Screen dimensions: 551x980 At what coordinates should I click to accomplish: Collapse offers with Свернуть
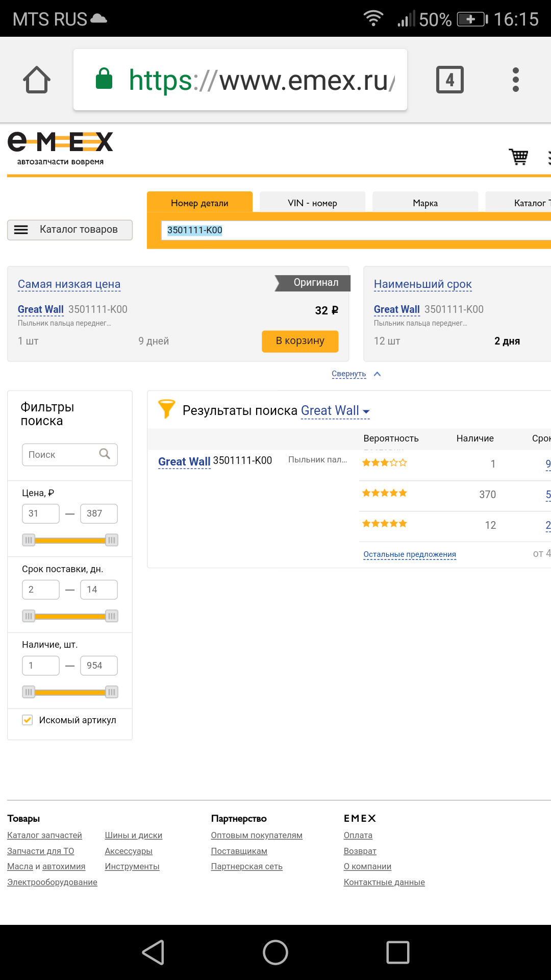[x=349, y=374]
